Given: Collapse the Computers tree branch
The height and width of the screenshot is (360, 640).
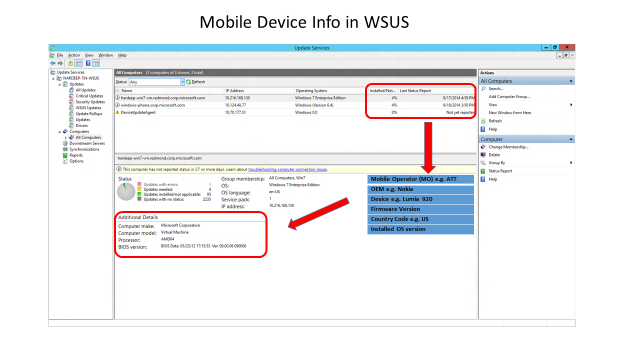Looking at the screenshot, I should pyautogui.click(x=60, y=132).
